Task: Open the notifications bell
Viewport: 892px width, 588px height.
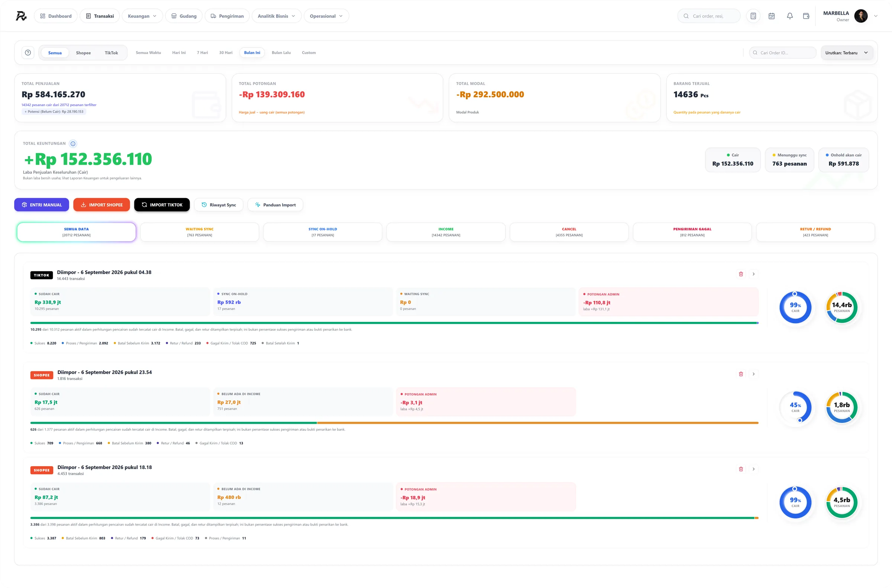Action: click(x=790, y=16)
